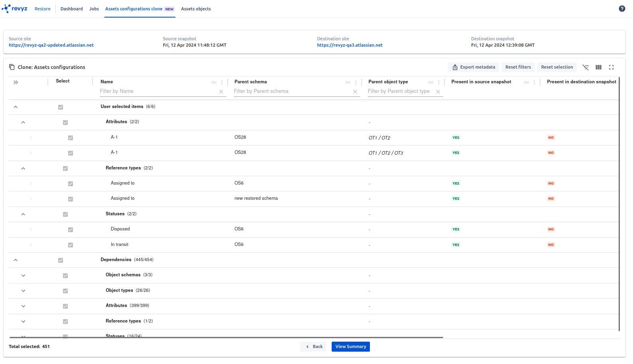Clear the Filter by Parent object type field
The image size is (633, 364).
click(438, 92)
